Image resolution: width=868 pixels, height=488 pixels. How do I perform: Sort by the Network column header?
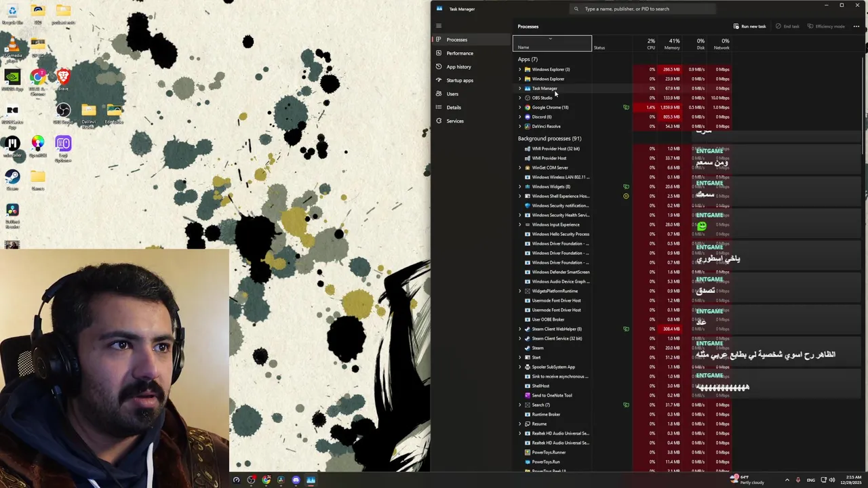pos(721,44)
